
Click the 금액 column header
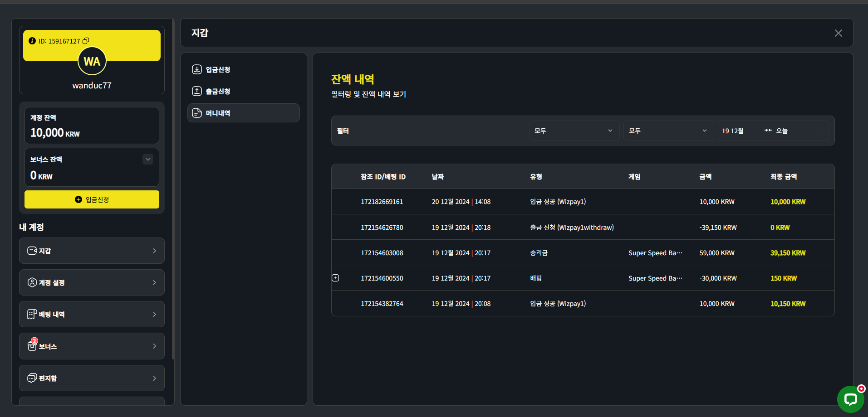706,177
